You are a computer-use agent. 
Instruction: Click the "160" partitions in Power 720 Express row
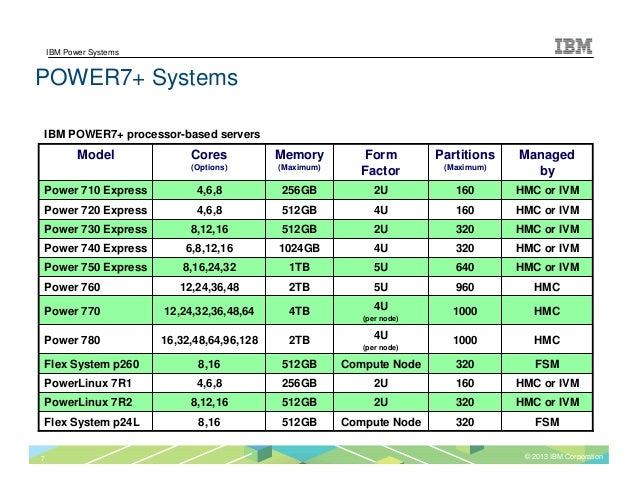pyautogui.click(x=465, y=210)
